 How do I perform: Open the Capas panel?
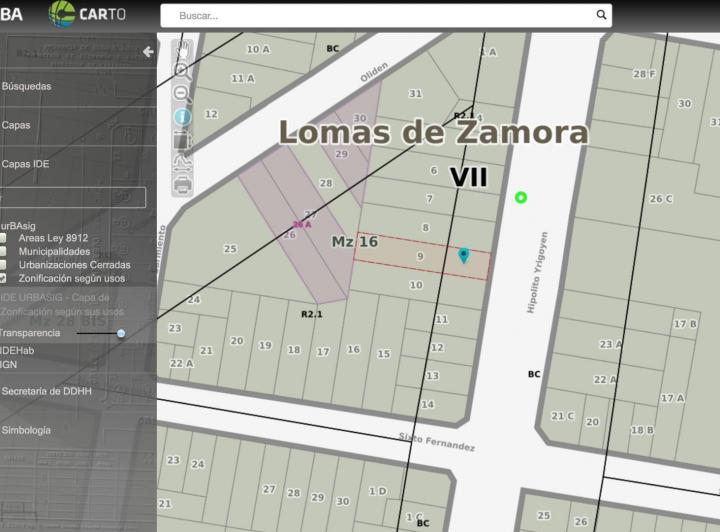coord(16,125)
